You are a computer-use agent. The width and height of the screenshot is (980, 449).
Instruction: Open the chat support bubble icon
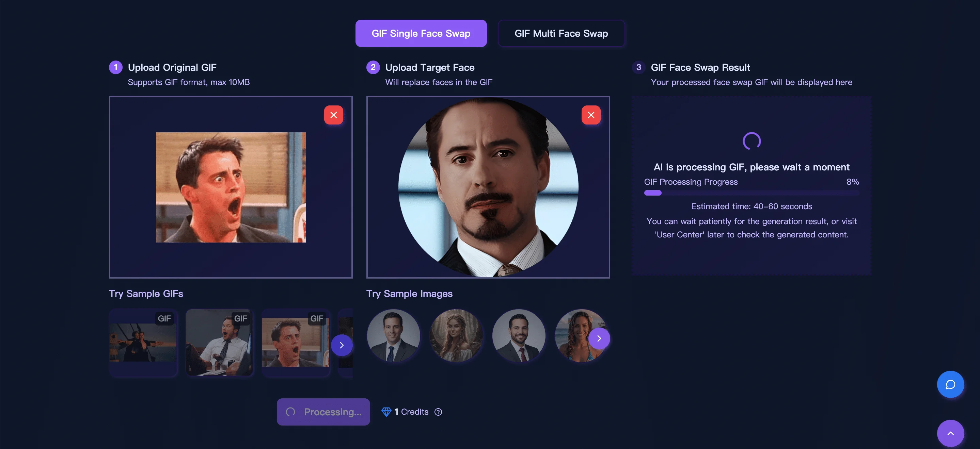coord(950,384)
